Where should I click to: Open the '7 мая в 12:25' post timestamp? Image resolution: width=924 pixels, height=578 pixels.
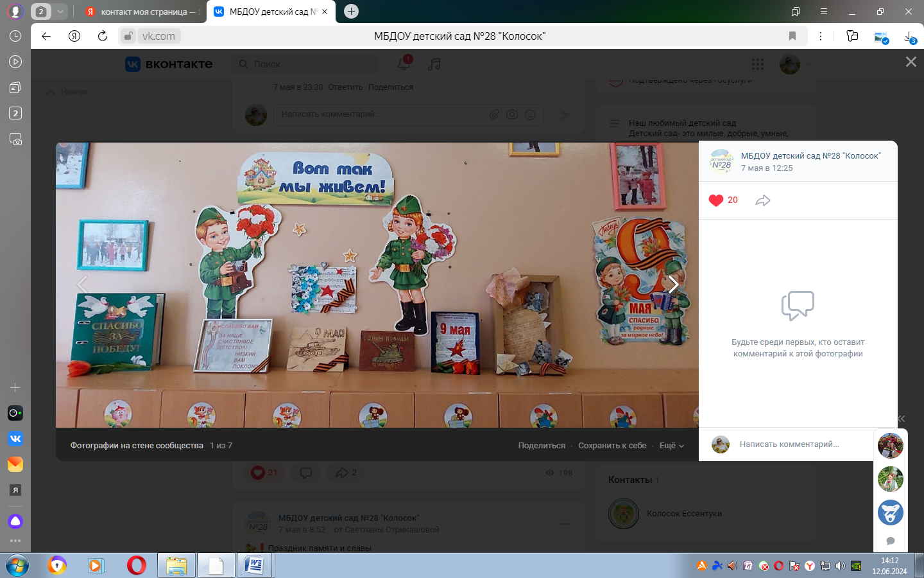point(767,168)
